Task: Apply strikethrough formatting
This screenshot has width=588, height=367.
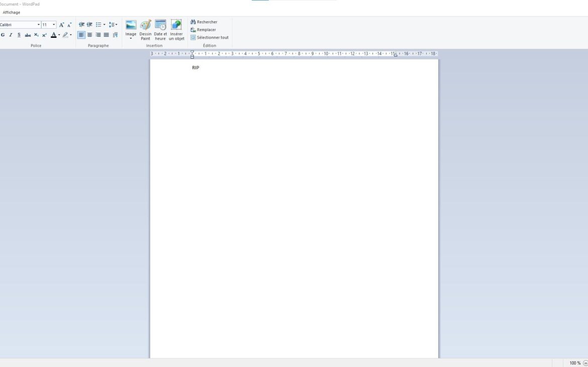Action: [x=28, y=35]
